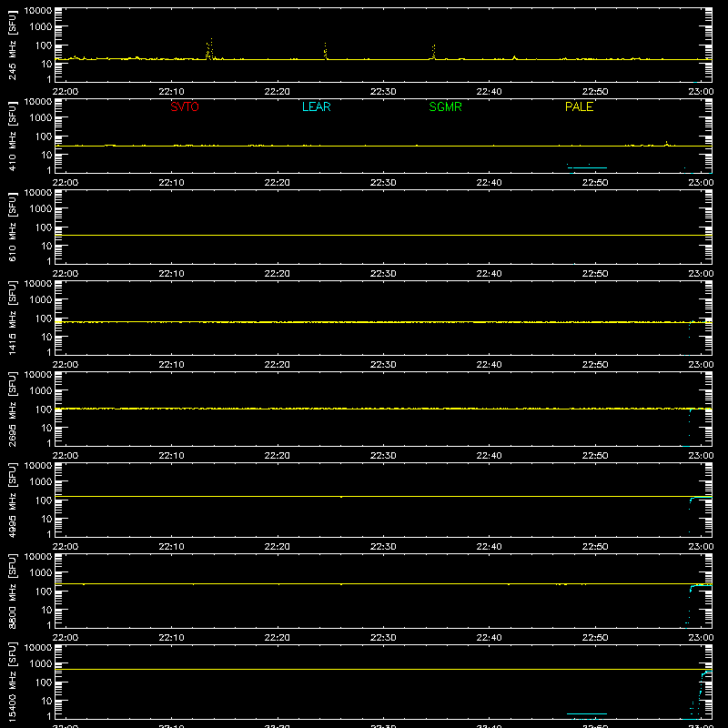Click the 22:20 label under the 410 MHz plot
The width and height of the screenshot is (728, 728).
pos(278,183)
